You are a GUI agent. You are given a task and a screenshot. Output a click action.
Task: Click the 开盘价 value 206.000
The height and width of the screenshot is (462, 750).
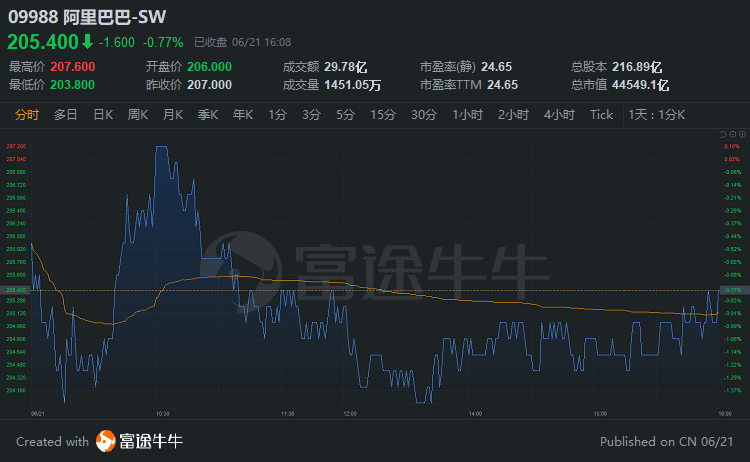[x=209, y=66]
